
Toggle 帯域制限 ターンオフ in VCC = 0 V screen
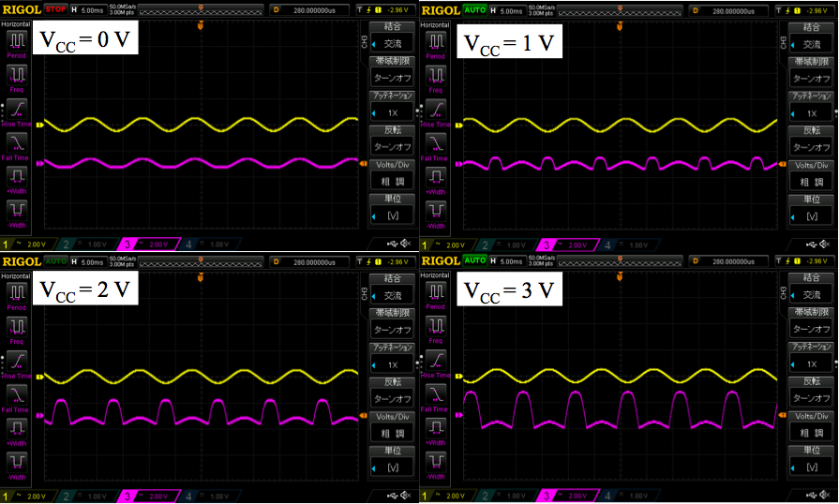(392, 71)
